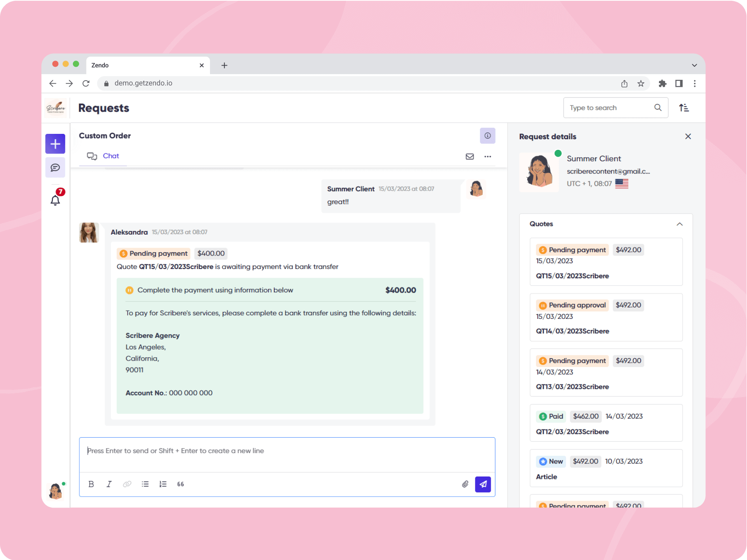Image resolution: width=747 pixels, height=560 pixels.
Task: Click the Account No. 000 000 000 line
Action: (x=169, y=393)
